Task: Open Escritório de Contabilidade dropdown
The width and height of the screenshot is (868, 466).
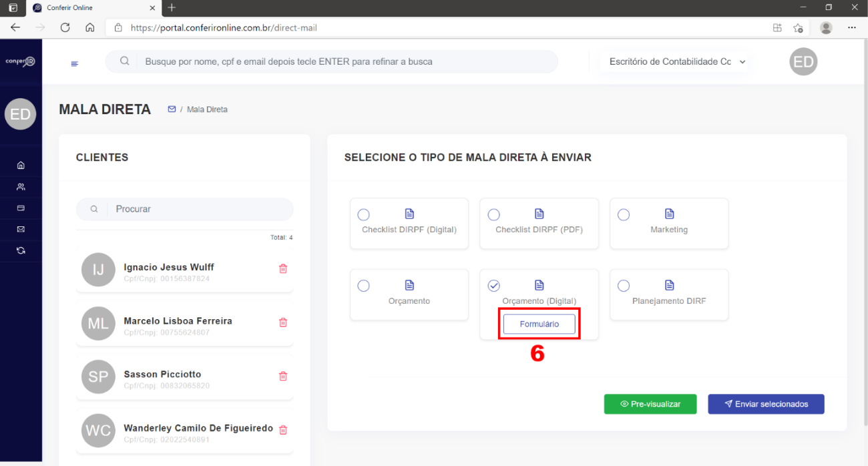Action: pyautogui.click(x=673, y=61)
